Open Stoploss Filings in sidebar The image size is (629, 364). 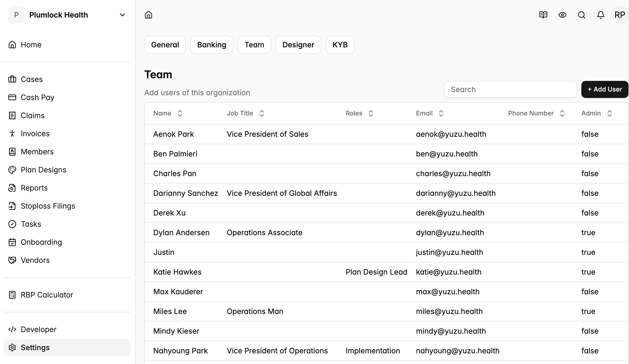click(48, 206)
